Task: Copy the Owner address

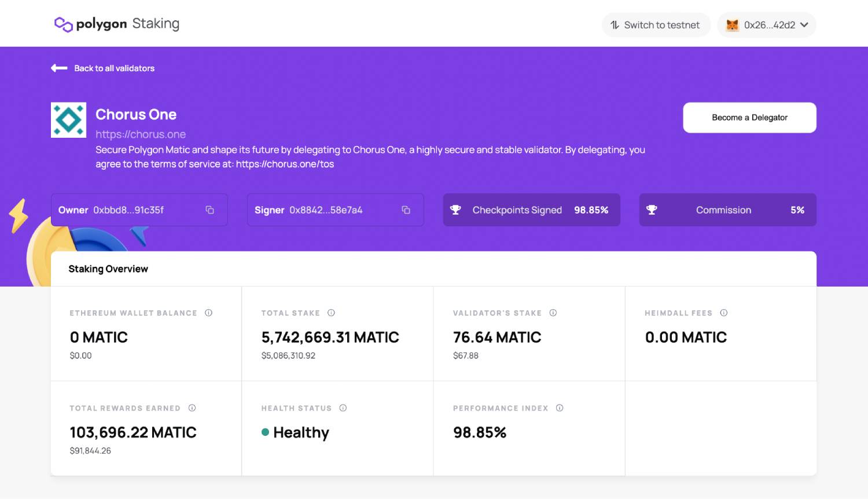Action: click(x=210, y=210)
